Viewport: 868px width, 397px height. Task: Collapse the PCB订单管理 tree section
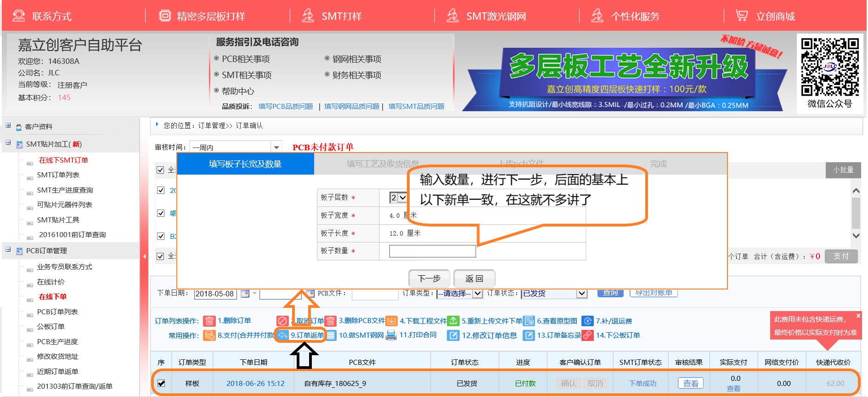[8, 250]
